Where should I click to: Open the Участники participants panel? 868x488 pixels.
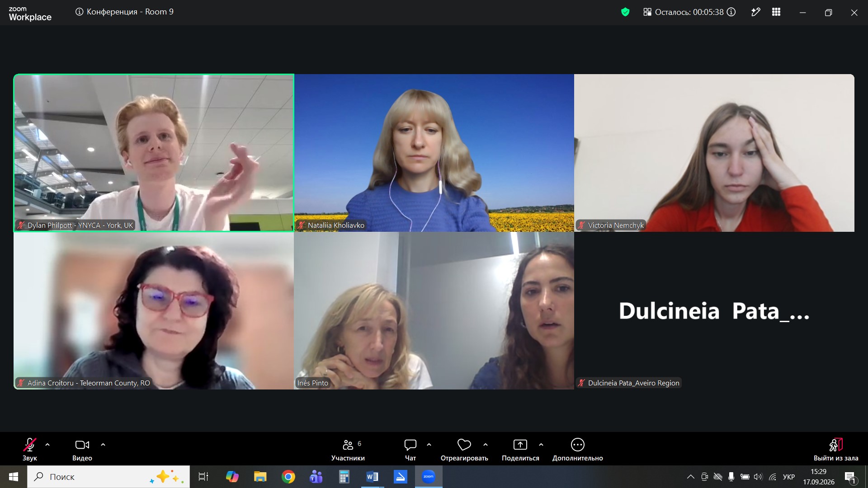click(x=348, y=449)
